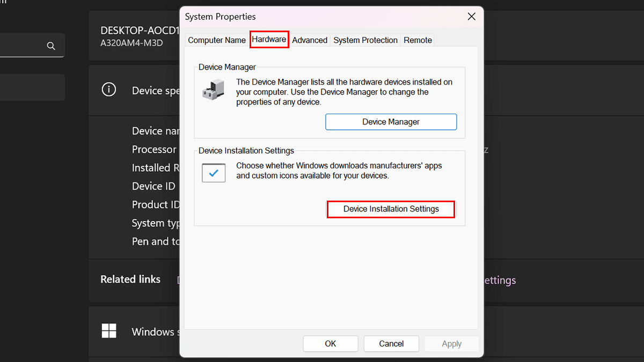Switch to the Computer Name tab
This screenshot has height=362, width=644.
[x=217, y=40]
